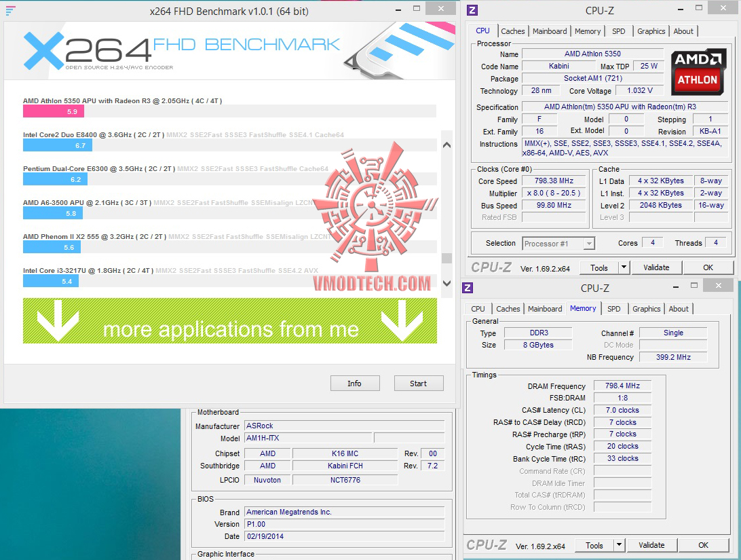
Task: Click the Pentium Dual-Core E6300 result row
Action: pos(229,174)
